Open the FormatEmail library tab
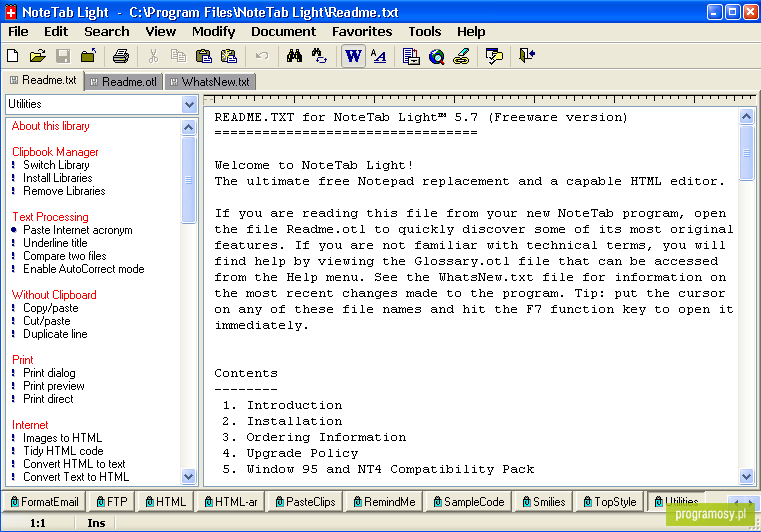Image resolution: width=761 pixels, height=532 pixels. (44, 502)
